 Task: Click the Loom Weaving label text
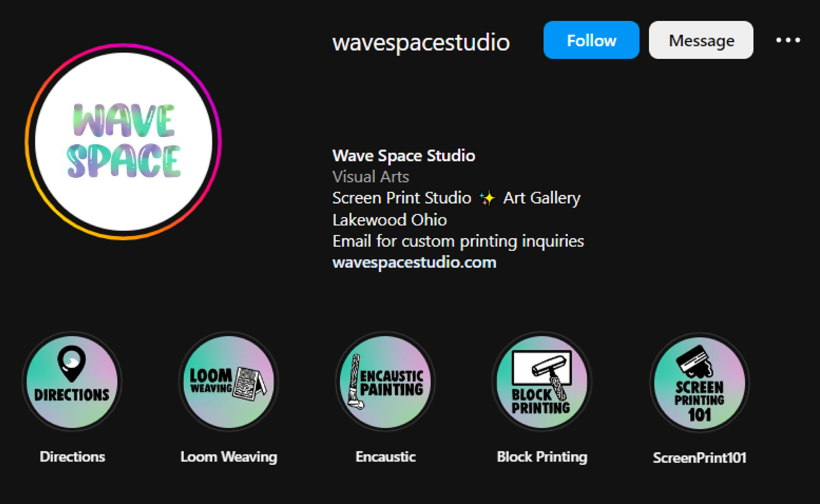pyautogui.click(x=229, y=457)
